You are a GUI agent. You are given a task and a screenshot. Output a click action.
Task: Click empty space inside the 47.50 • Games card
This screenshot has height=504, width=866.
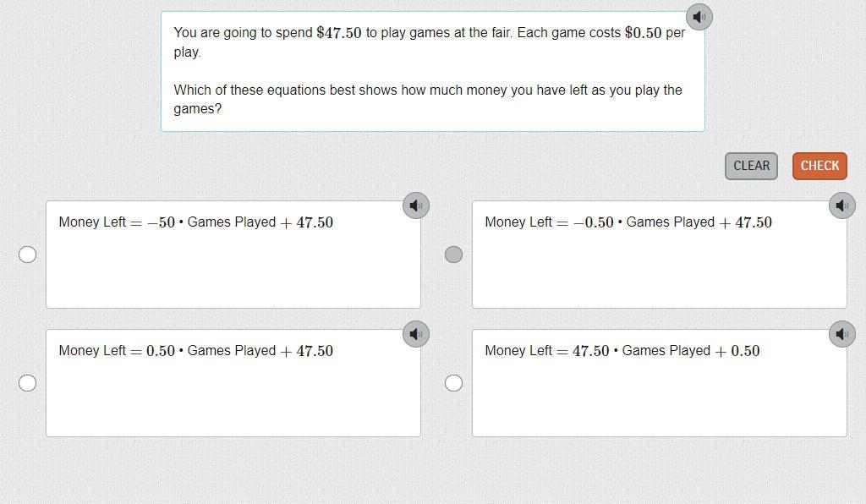pyautogui.click(x=659, y=402)
